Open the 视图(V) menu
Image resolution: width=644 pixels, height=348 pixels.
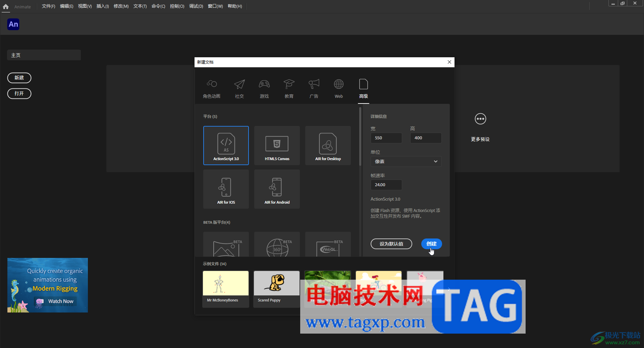[x=85, y=6]
